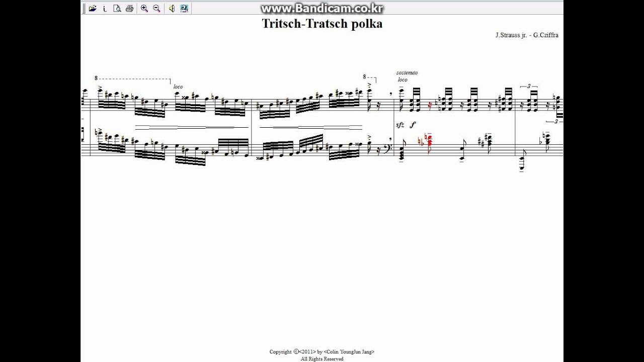Zoom out using the magnifier minus icon
This screenshot has height=362, width=644.
pyautogui.click(x=156, y=8)
